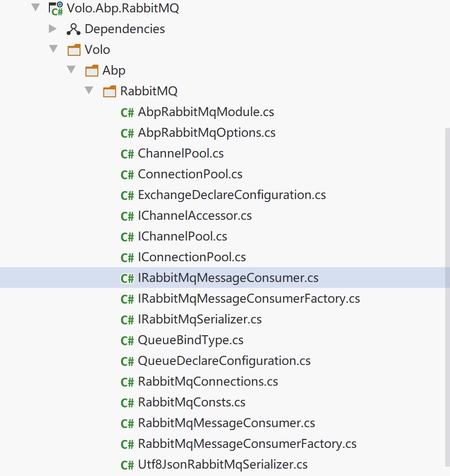Open IRabbitMqMessageConsumerFactory.cs
450x476 pixels.
point(249,299)
